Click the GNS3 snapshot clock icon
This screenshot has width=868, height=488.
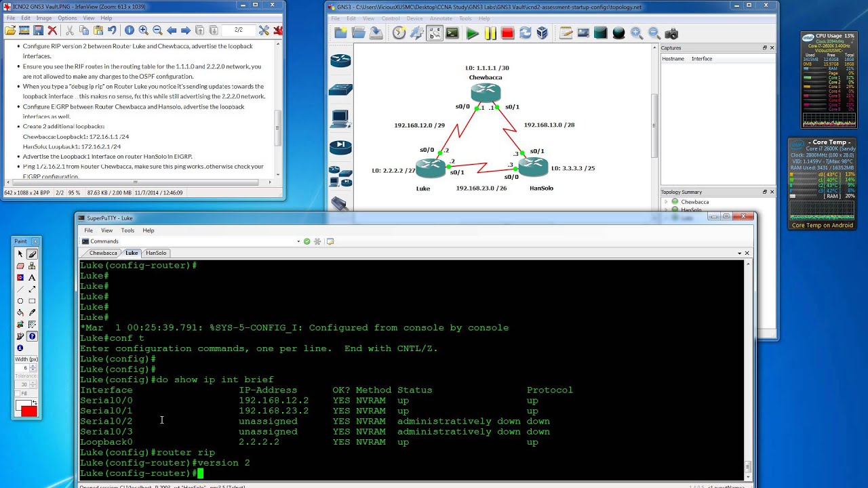[x=399, y=33]
